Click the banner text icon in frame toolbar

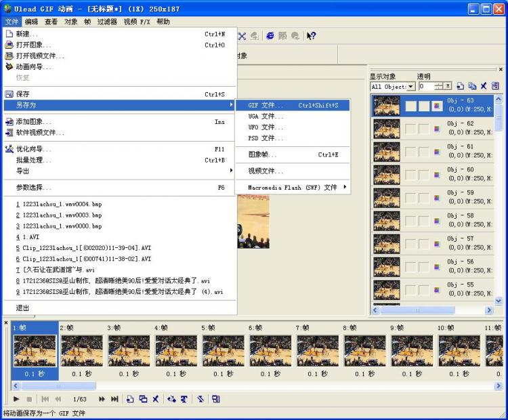pyautogui.click(x=184, y=399)
